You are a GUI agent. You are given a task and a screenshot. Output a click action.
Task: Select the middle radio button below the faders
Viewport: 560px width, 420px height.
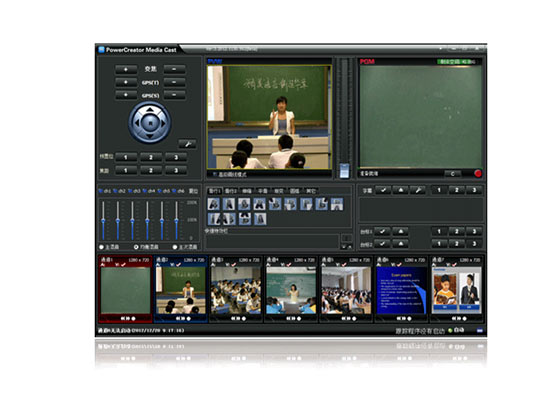click(x=136, y=247)
